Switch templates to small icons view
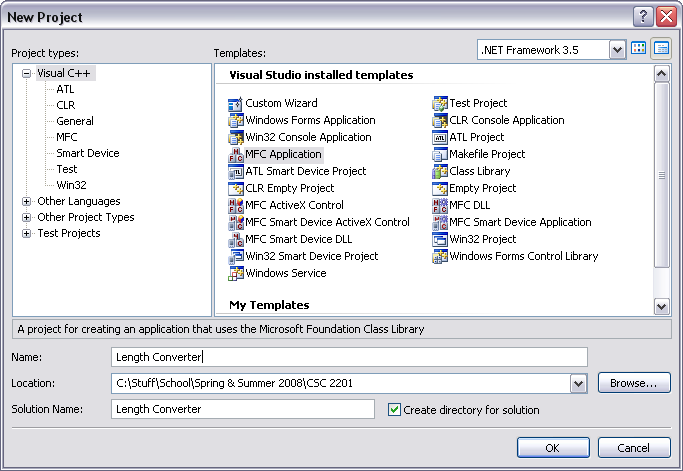The height and width of the screenshot is (471, 683). [x=661, y=49]
